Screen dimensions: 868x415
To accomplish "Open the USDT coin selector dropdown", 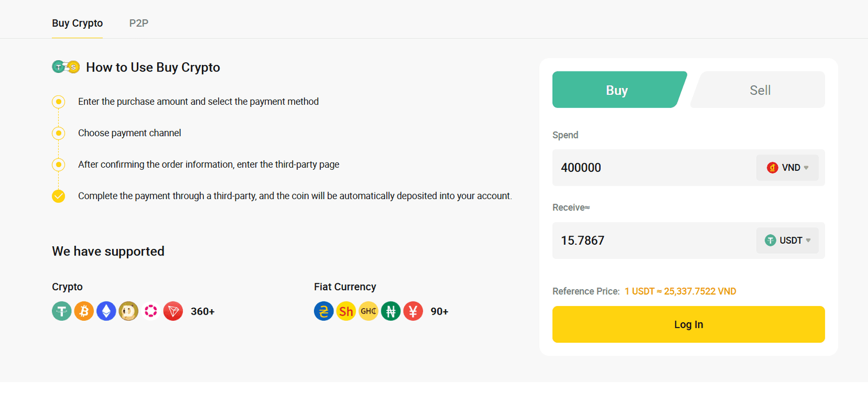I will (787, 240).
